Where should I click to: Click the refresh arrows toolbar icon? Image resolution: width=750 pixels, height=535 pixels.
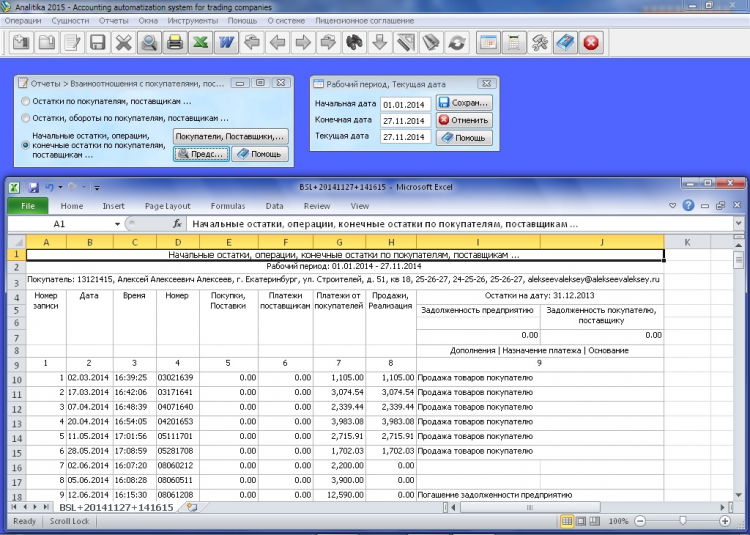point(456,43)
